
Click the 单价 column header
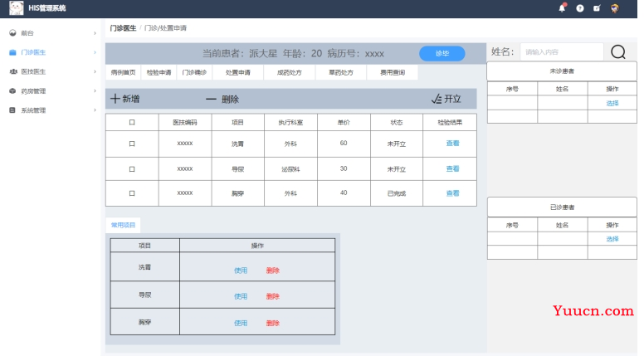point(344,122)
